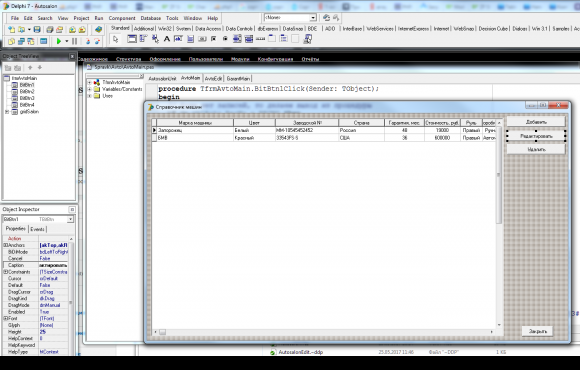Click the Закрыть button on the form
Image resolution: width=580 pixels, height=370 pixels.
click(537, 331)
